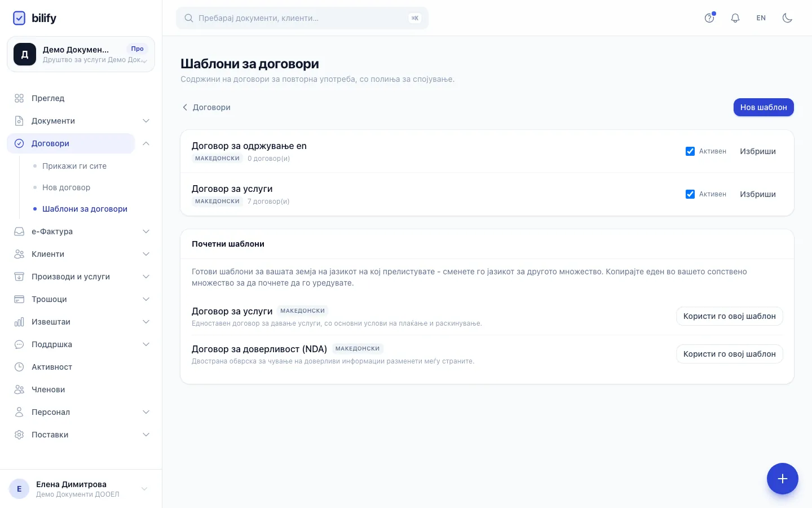Click the Преглед grid icon
Image resolution: width=812 pixels, height=508 pixels.
click(x=19, y=98)
